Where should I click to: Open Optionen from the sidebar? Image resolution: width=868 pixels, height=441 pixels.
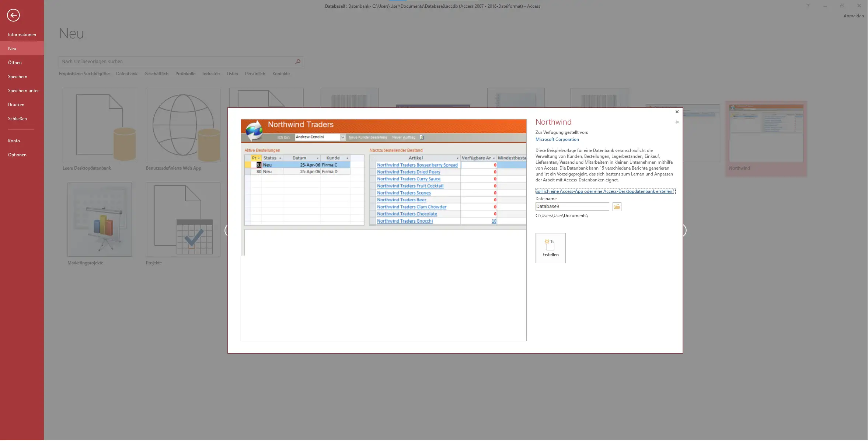17,155
